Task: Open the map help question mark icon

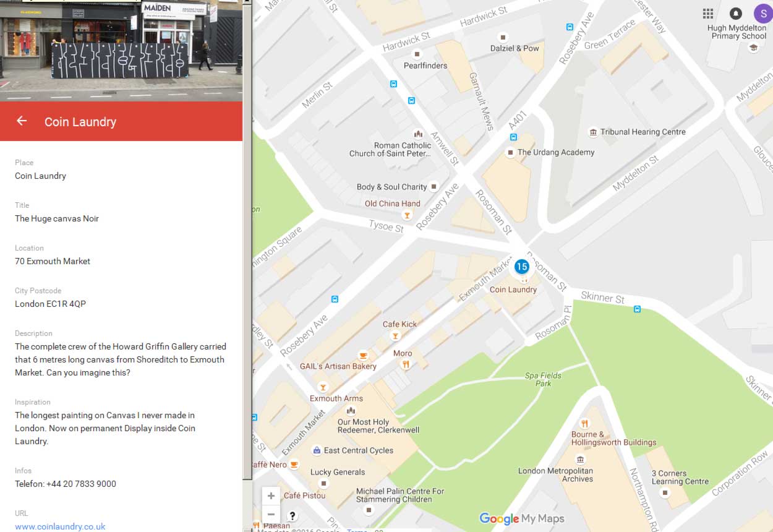Action: [293, 515]
